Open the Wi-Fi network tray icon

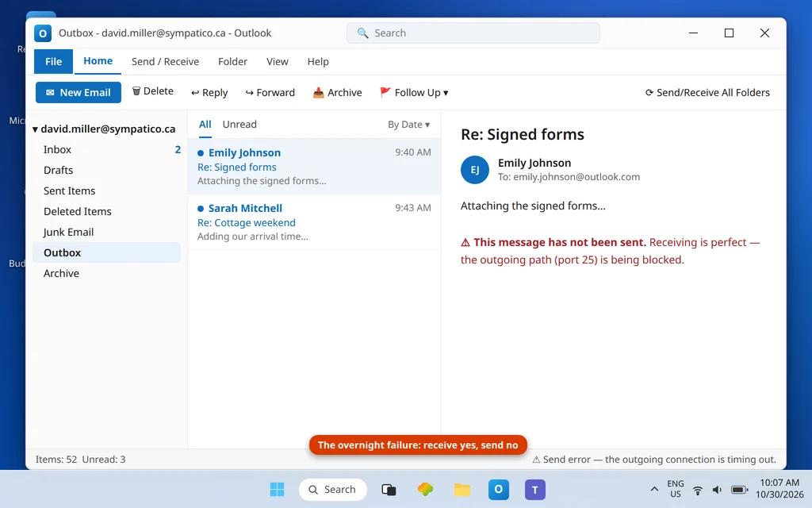[x=698, y=490]
